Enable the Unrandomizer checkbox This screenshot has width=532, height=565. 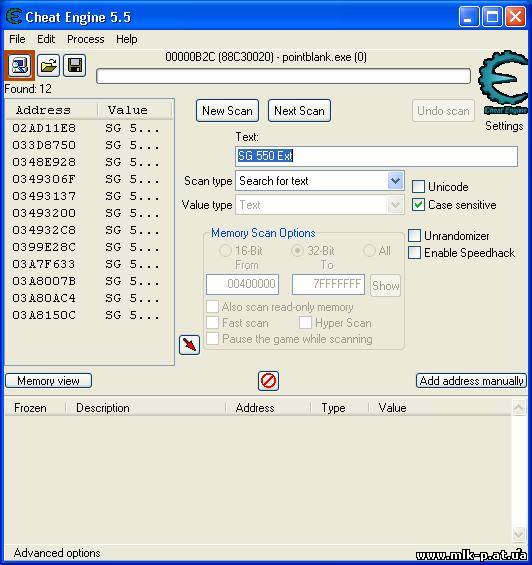click(414, 236)
